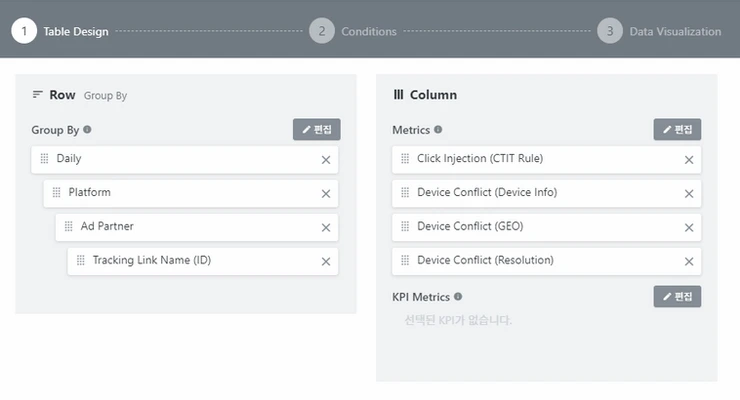
Task: Remove Click Injection (CTIT Rule) metric
Action: [x=688, y=159]
